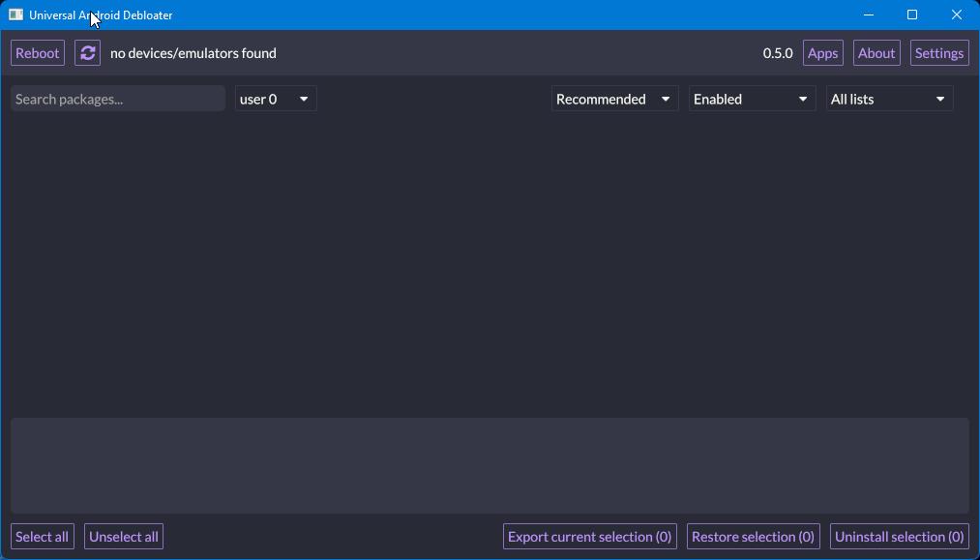Focus the Search packages field
This screenshot has width=980, height=560.
(117, 99)
